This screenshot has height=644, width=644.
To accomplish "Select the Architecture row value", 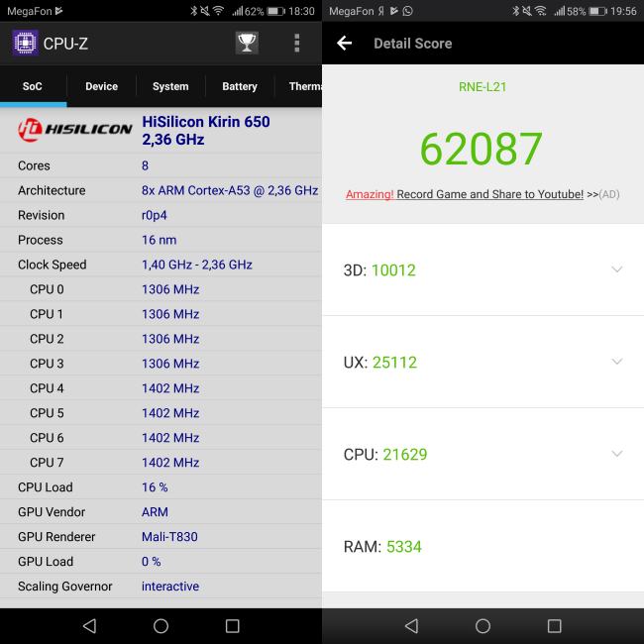I will click(x=230, y=190).
